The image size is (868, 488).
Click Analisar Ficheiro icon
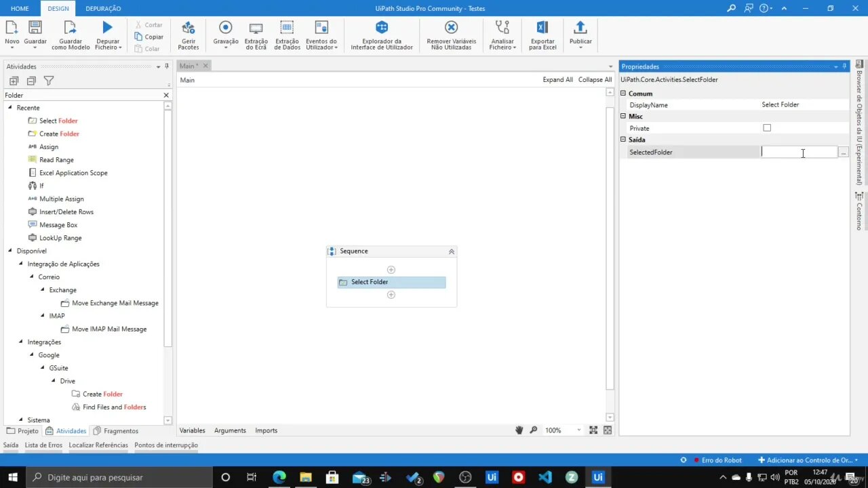(502, 28)
